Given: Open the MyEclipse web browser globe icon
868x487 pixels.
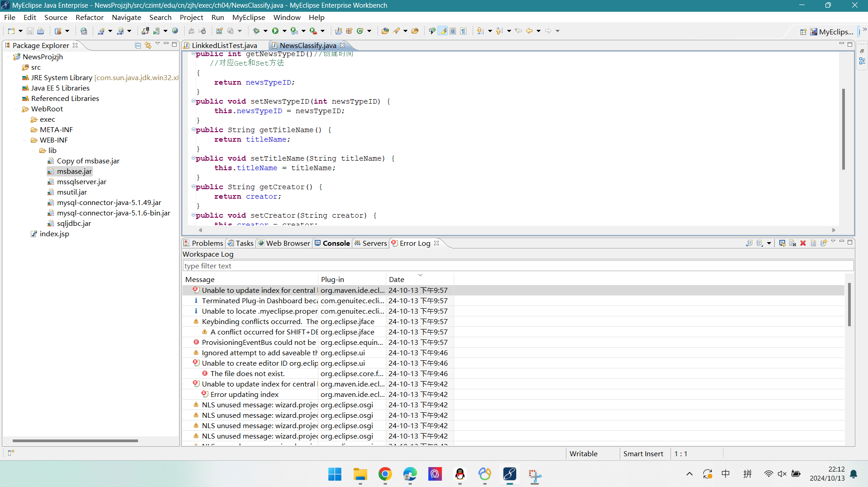Looking at the screenshot, I should click(x=175, y=31).
